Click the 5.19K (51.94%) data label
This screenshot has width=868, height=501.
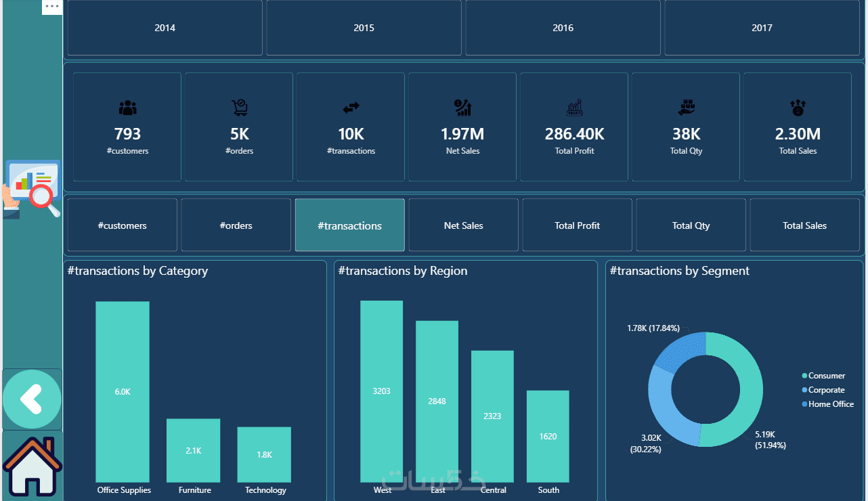(771, 439)
